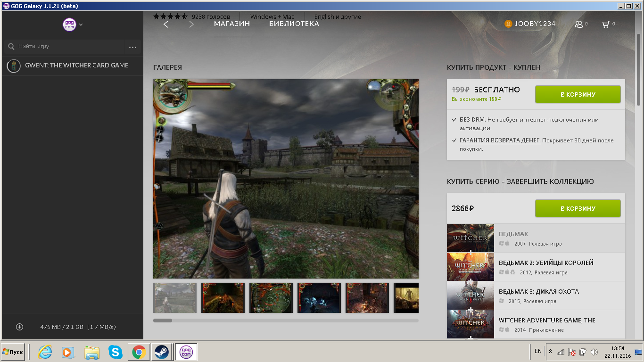The height and width of the screenshot is (362, 644).
Task: Click 'Вы экономите 199 ₽' savings text
Action: pyautogui.click(x=476, y=99)
